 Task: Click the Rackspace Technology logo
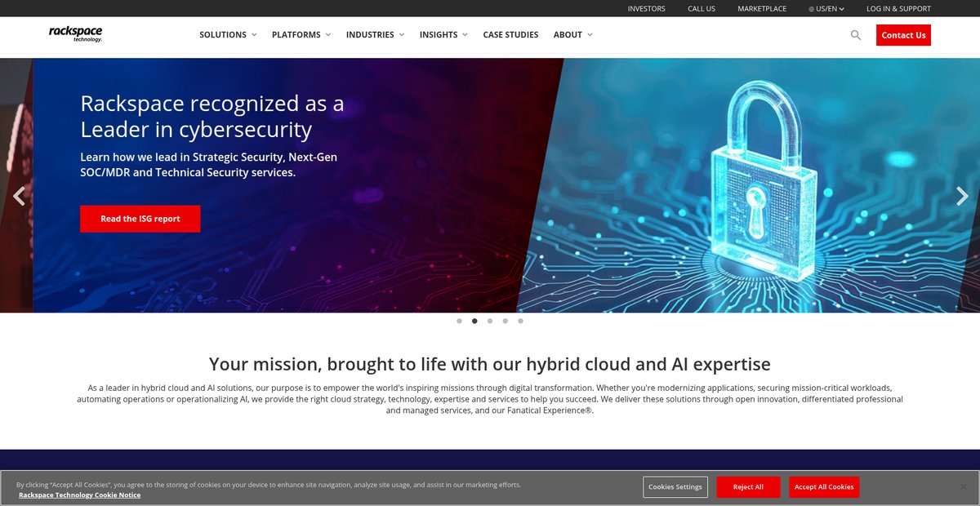coord(75,33)
